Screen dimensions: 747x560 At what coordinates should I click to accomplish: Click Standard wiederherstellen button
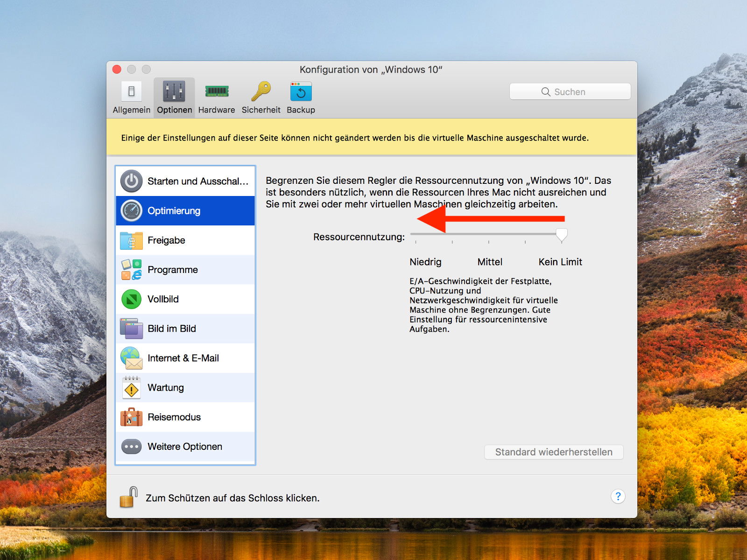point(554,452)
